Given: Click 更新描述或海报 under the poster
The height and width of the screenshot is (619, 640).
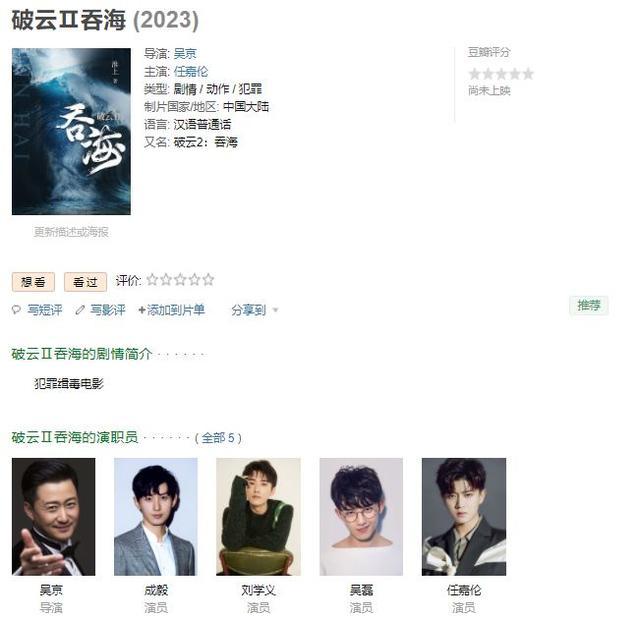Looking at the screenshot, I should (71, 232).
